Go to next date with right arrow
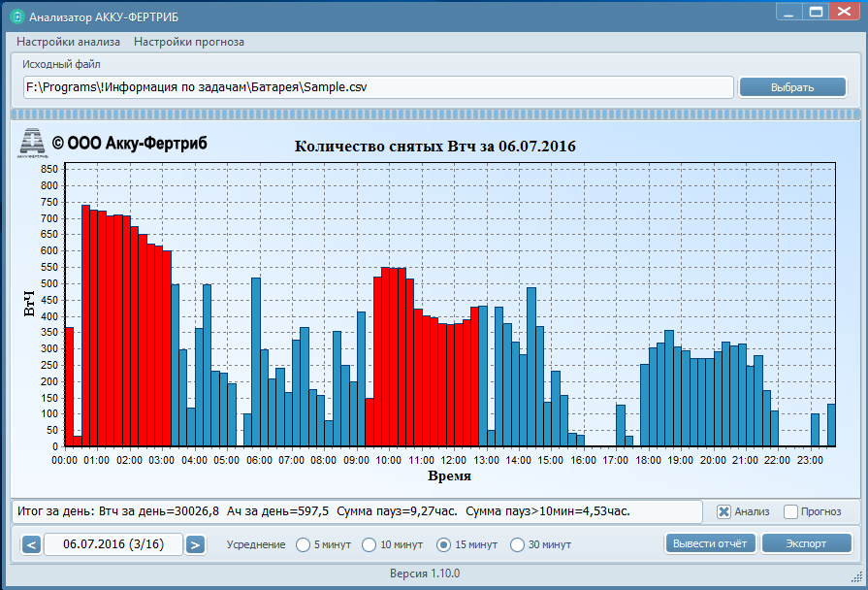 (x=195, y=544)
